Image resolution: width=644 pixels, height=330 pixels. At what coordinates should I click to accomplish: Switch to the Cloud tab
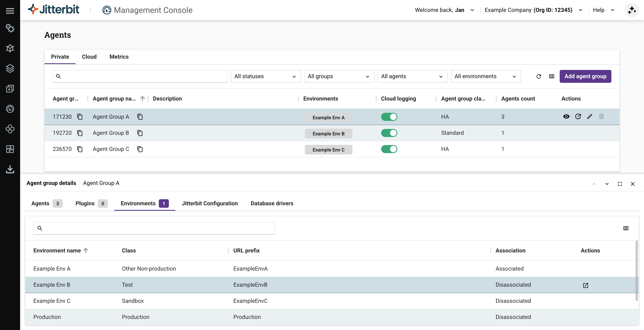tap(89, 57)
